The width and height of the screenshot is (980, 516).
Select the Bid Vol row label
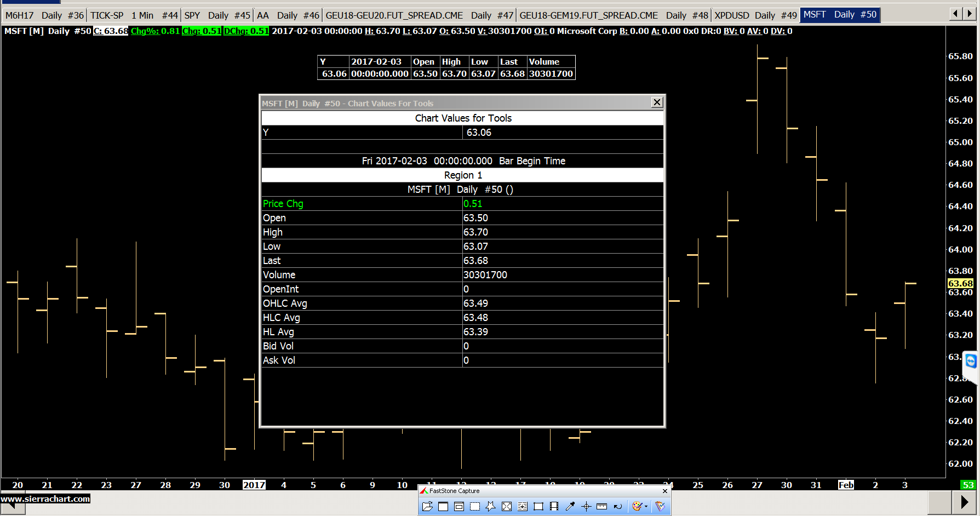coord(278,346)
